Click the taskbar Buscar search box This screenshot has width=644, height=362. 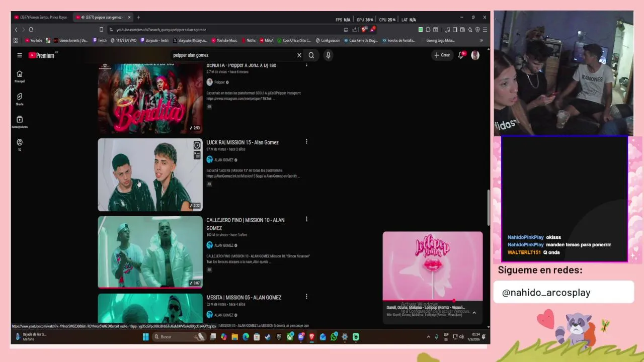180,337
